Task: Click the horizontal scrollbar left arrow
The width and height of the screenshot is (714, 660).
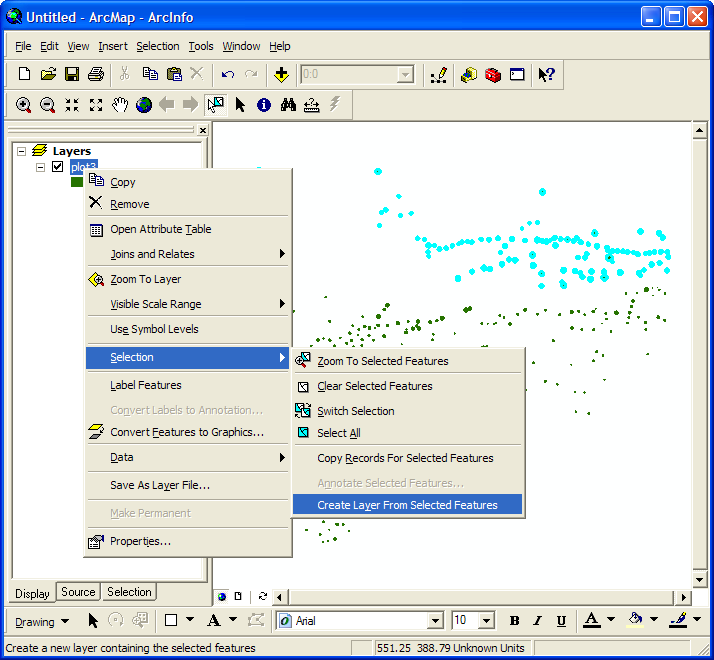Action: click(280, 597)
